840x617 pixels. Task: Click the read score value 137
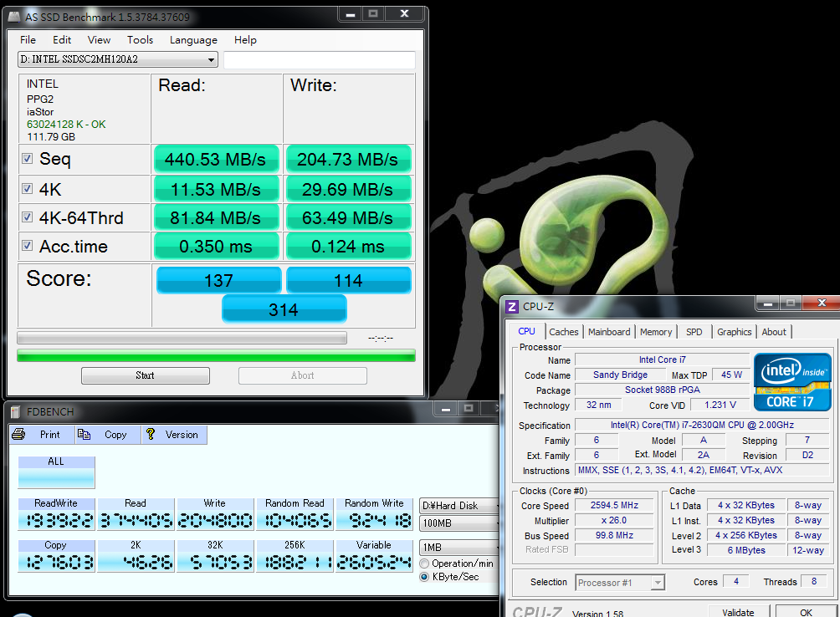(x=218, y=280)
